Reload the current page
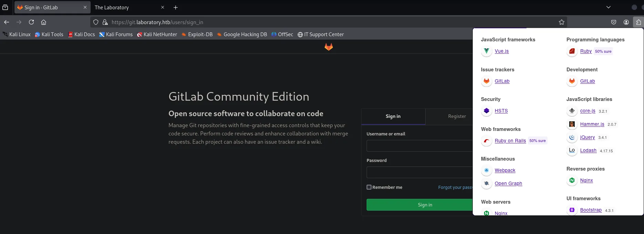 pos(31,22)
